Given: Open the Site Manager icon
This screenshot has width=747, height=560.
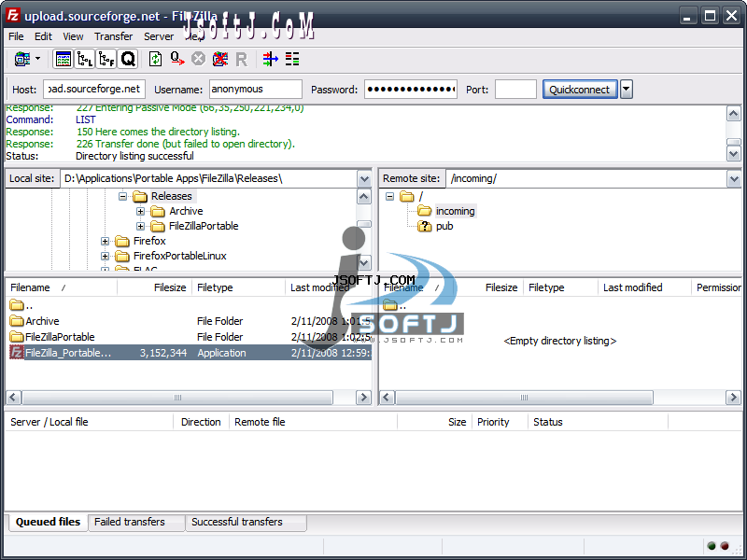Looking at the screenshot, I should (x=21, y=59).
